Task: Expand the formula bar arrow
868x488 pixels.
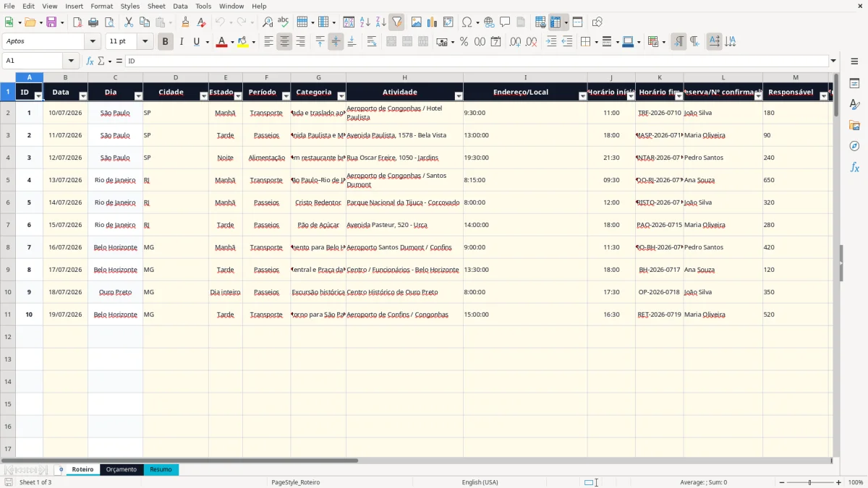Action: [833, 61]
